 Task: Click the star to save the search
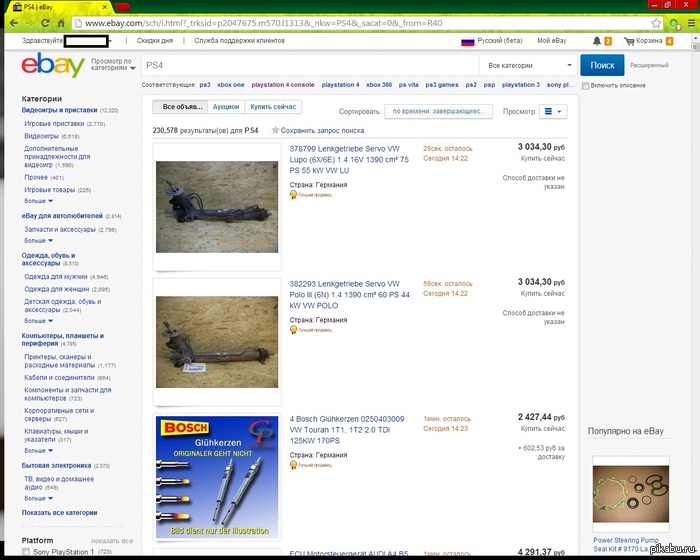pos(275,130)
